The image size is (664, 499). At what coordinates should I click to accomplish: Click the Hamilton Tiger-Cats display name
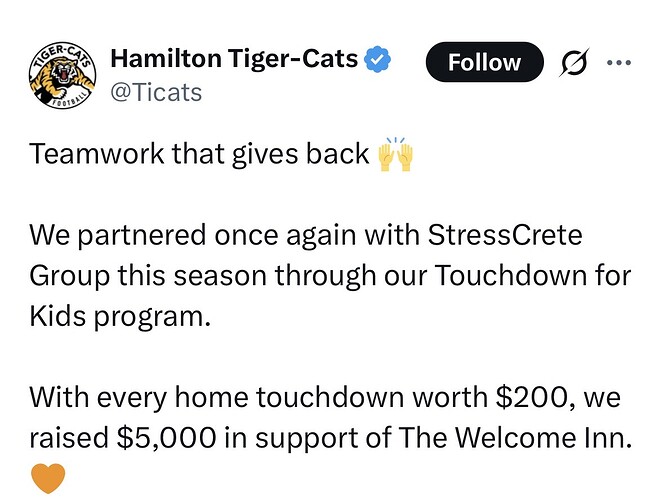(232, 59)
